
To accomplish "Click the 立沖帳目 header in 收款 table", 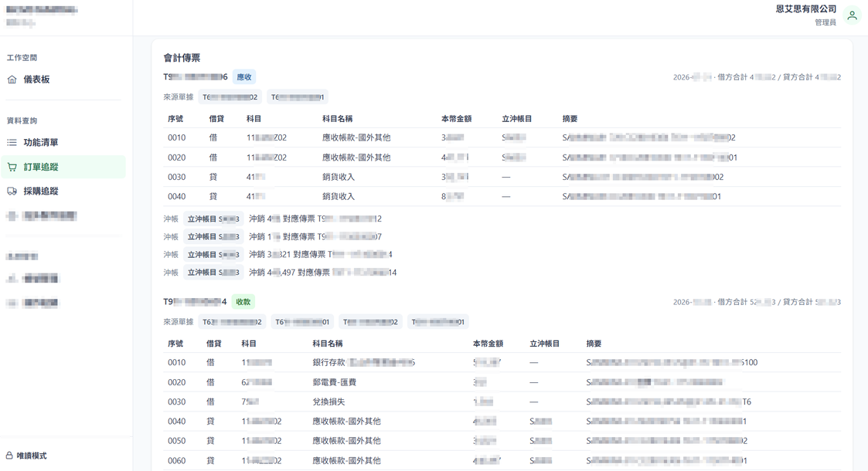I will tap(544, 344).
